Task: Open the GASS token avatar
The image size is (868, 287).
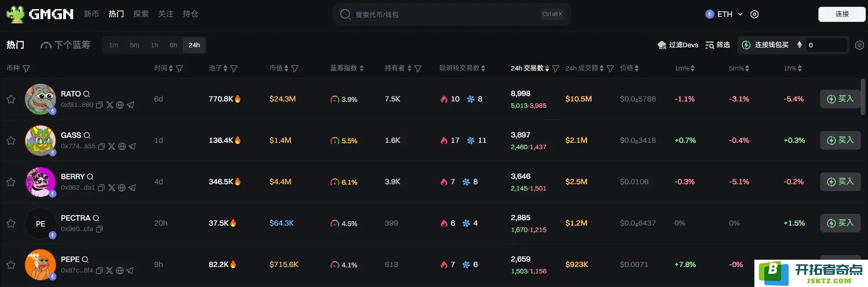Action: [x=40, y=141]
